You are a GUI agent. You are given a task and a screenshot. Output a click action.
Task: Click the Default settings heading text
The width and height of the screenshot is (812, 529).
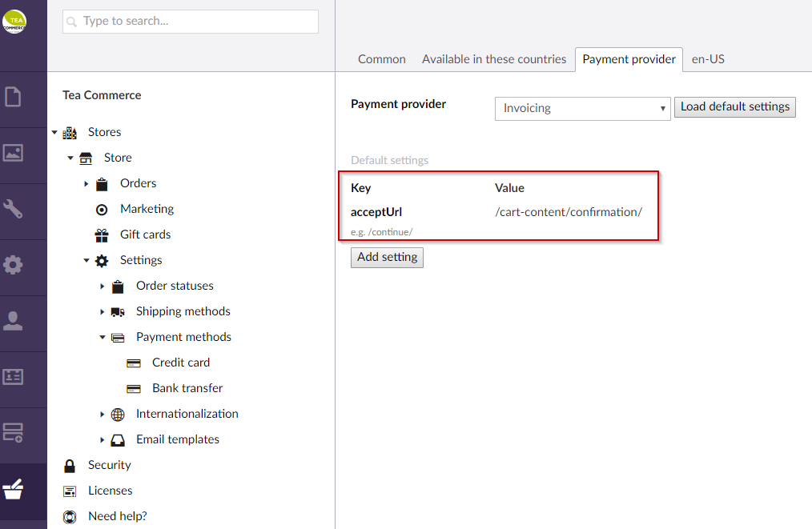(389, 160)
